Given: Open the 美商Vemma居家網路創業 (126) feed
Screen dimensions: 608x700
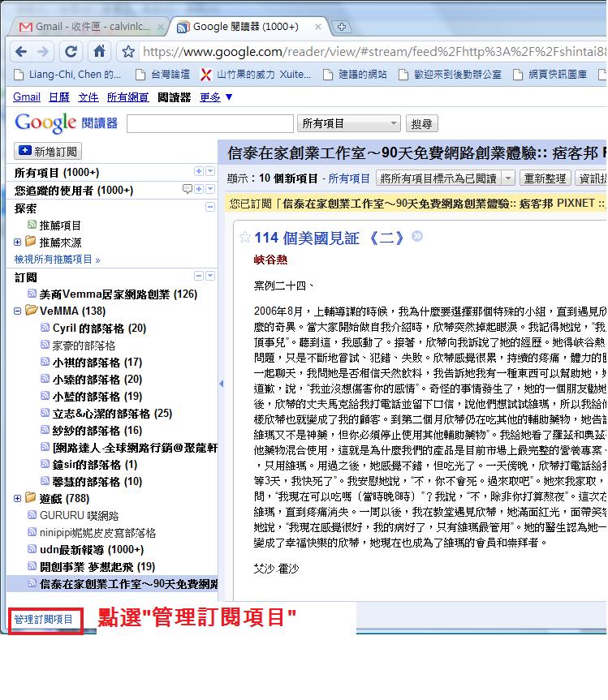Looking at the screenshot, I should [118, 294].
